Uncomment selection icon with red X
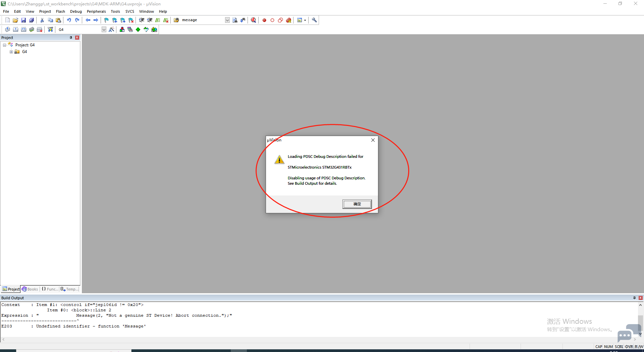 tap(166, 20)
